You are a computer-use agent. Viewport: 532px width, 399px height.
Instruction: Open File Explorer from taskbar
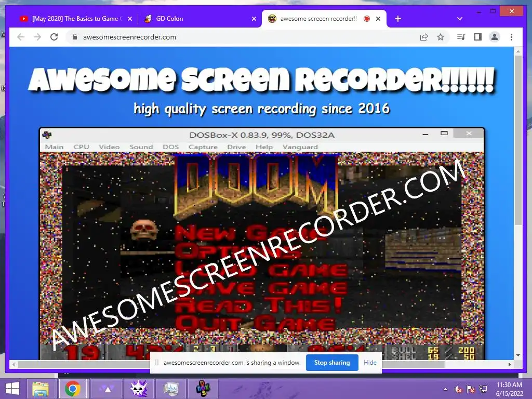tap(41, 389)
